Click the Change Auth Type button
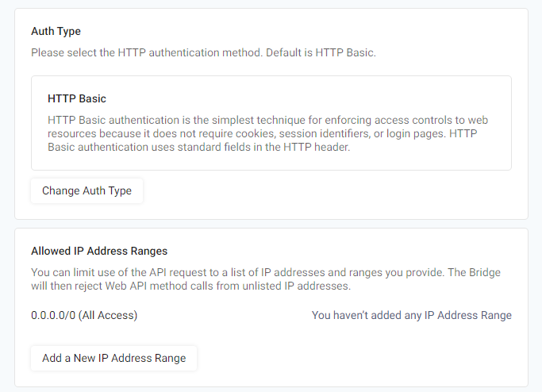Screen dimensions: 542x392 click(x=86, y=190)
